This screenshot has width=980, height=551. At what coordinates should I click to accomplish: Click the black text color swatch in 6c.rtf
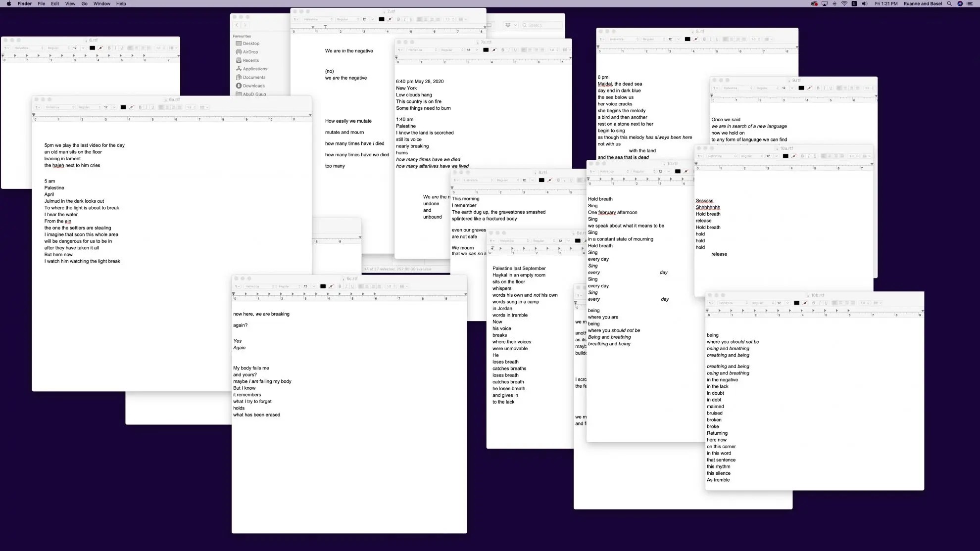click(323, 286)
